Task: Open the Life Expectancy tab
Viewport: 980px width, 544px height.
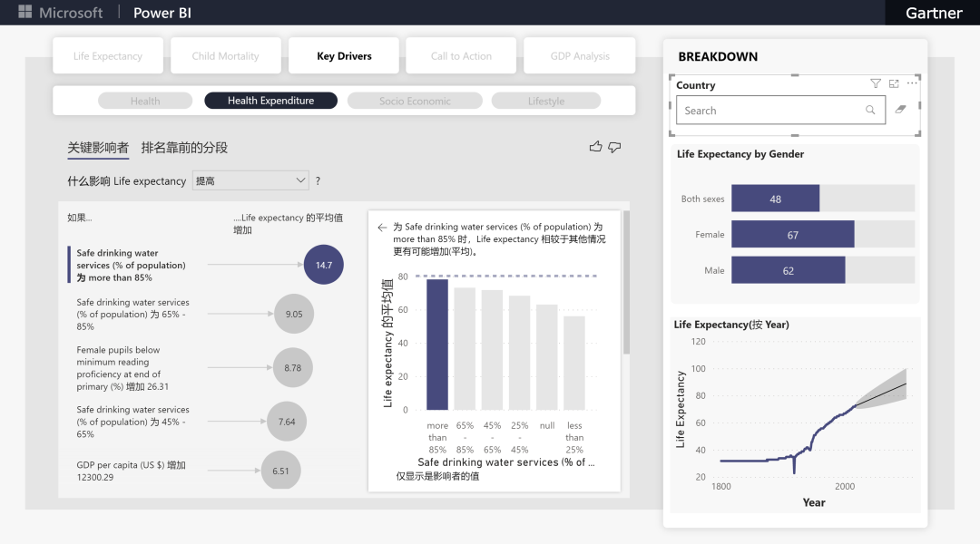Action: (x=108, y=55)
